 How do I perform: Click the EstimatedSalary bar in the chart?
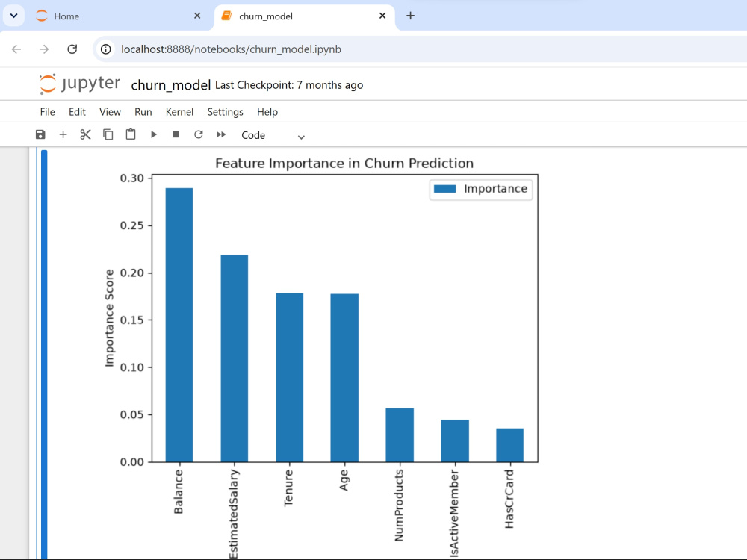(235, 358)
